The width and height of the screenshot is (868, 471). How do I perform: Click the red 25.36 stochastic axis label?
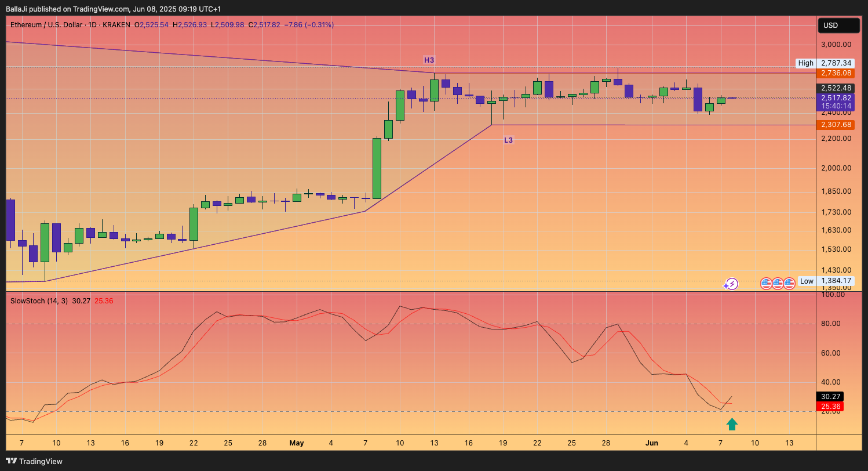coord(830,407)
